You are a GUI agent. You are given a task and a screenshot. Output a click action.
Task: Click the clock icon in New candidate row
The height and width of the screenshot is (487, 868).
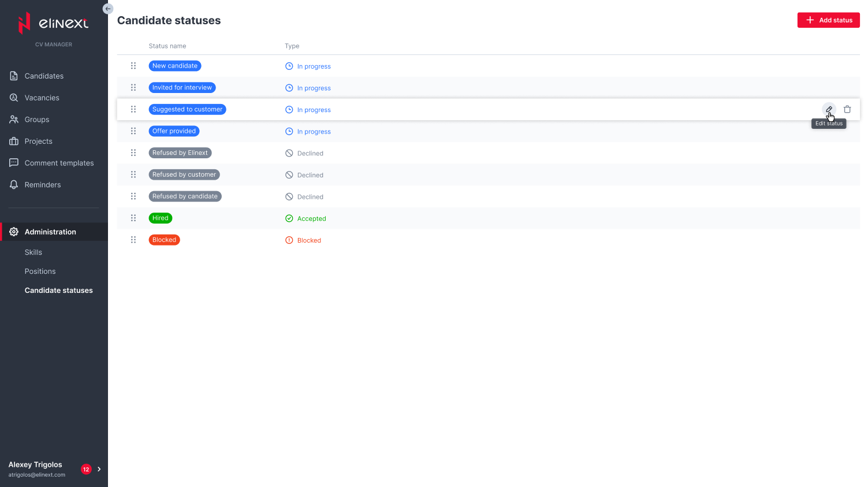[289, 66]
